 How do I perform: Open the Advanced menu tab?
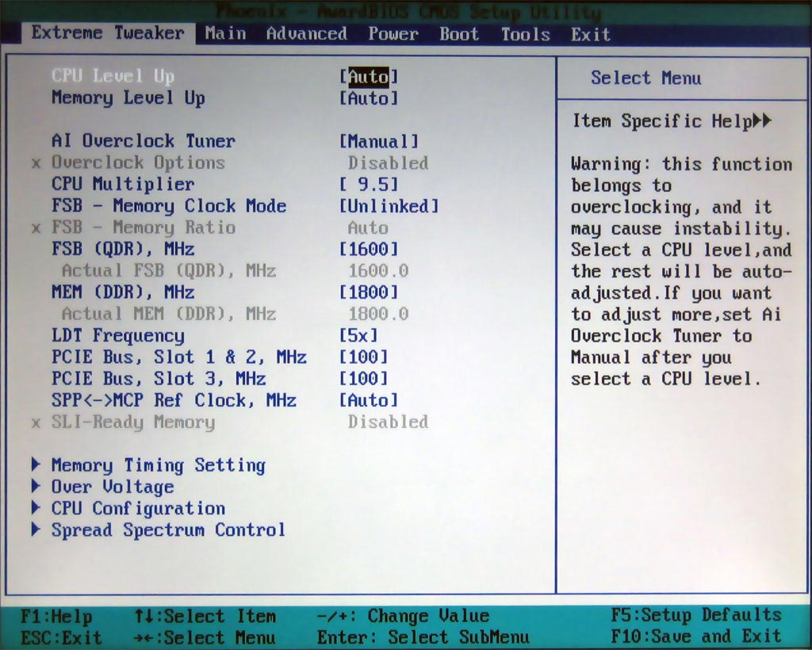point(307,33)
